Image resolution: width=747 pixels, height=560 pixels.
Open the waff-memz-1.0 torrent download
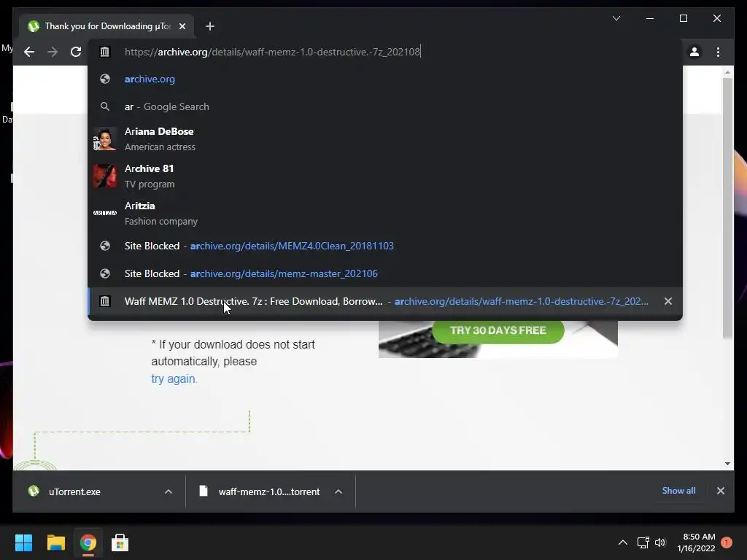click(x=269, y=491)
